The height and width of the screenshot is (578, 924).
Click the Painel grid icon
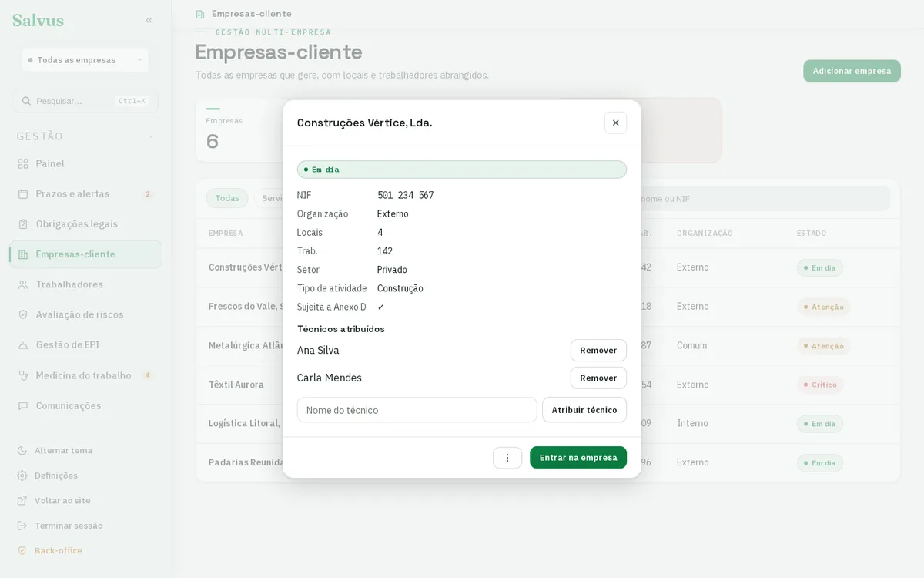[x=23, y=163]
